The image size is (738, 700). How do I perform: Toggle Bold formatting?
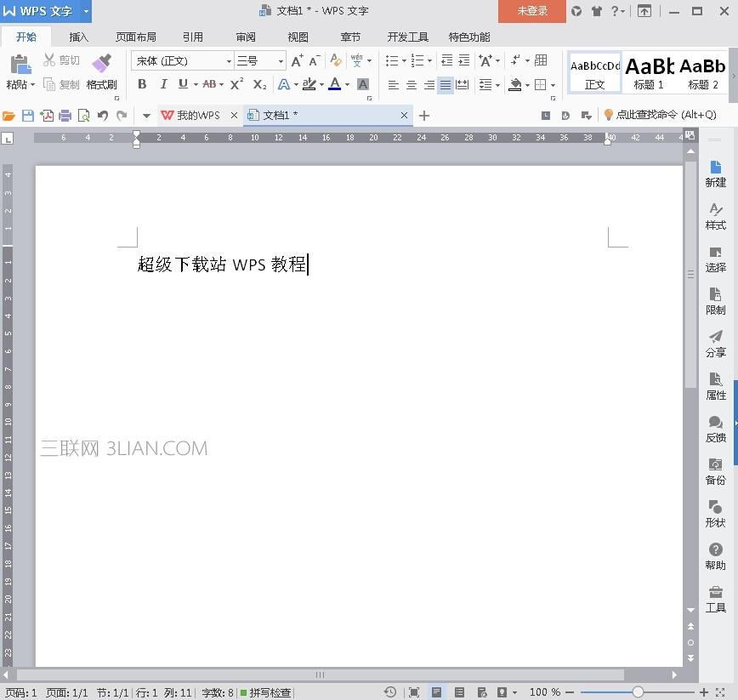(142, 84)
